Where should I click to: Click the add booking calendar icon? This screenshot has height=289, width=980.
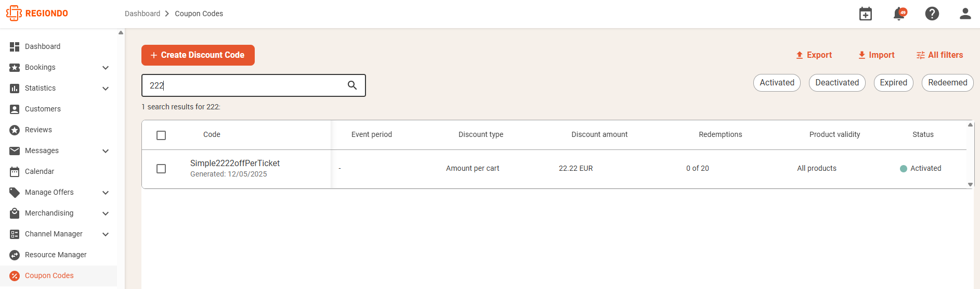(x=866, y=14)
